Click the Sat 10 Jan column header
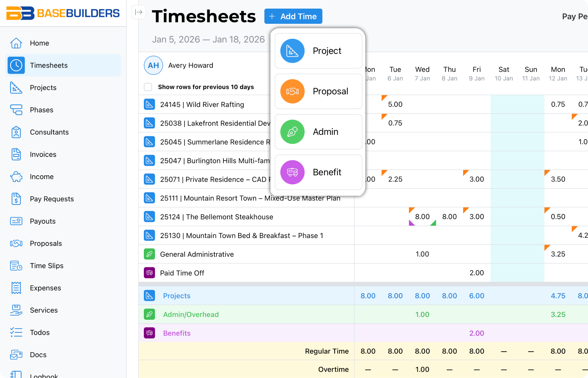This screenshot has height=378, width=588. point(504,74)
